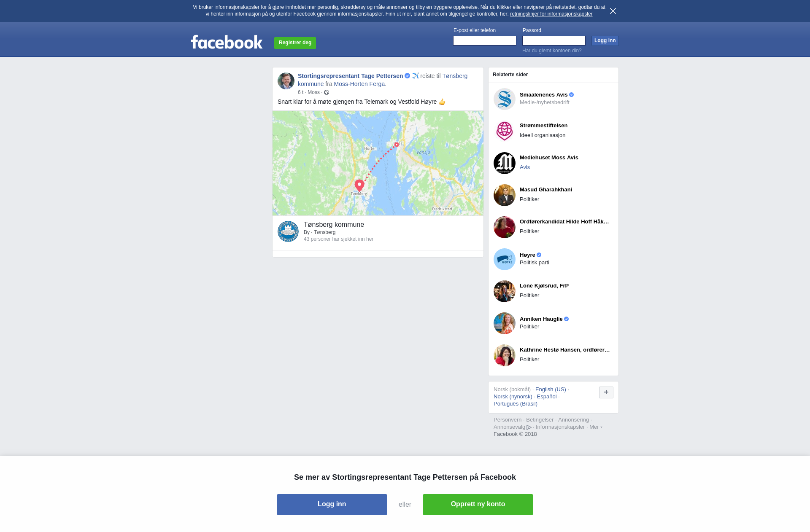810x532 pixels.
Task: Open Anniken Haugli's profile photo
Action: coord(505,323)
